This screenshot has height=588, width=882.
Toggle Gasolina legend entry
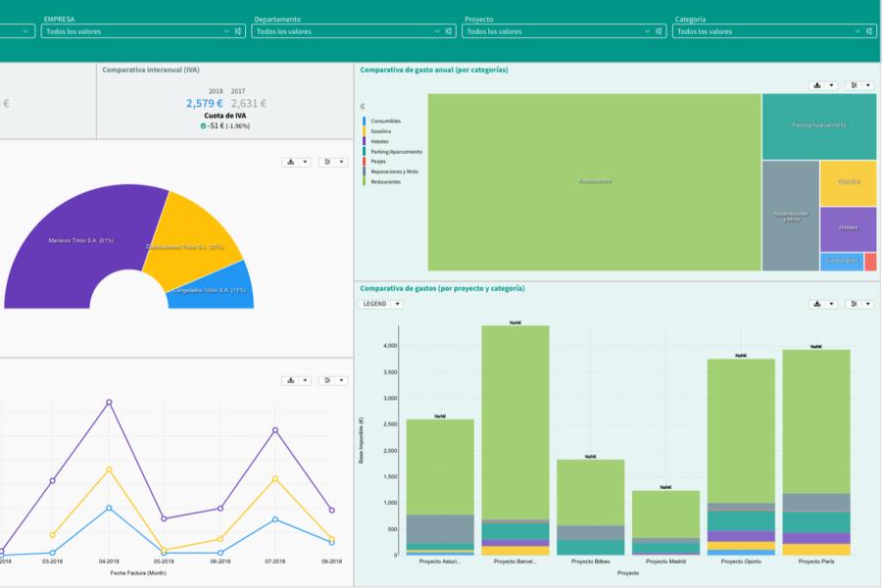point(377,131)
